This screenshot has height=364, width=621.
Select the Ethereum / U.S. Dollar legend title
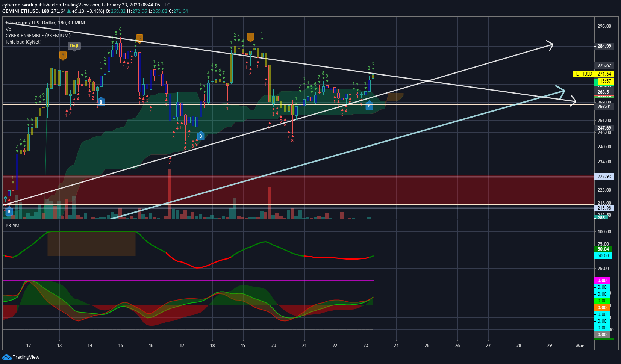click(x=45, y=23)
